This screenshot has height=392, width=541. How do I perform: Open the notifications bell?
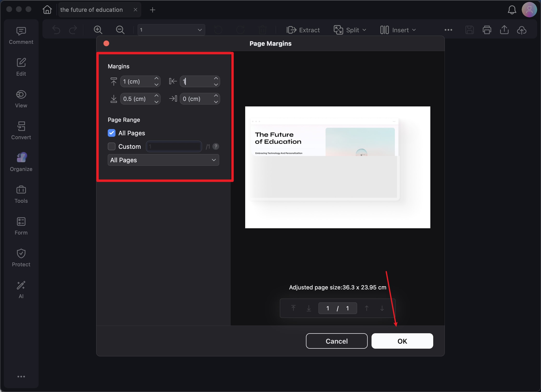point(512,10)
